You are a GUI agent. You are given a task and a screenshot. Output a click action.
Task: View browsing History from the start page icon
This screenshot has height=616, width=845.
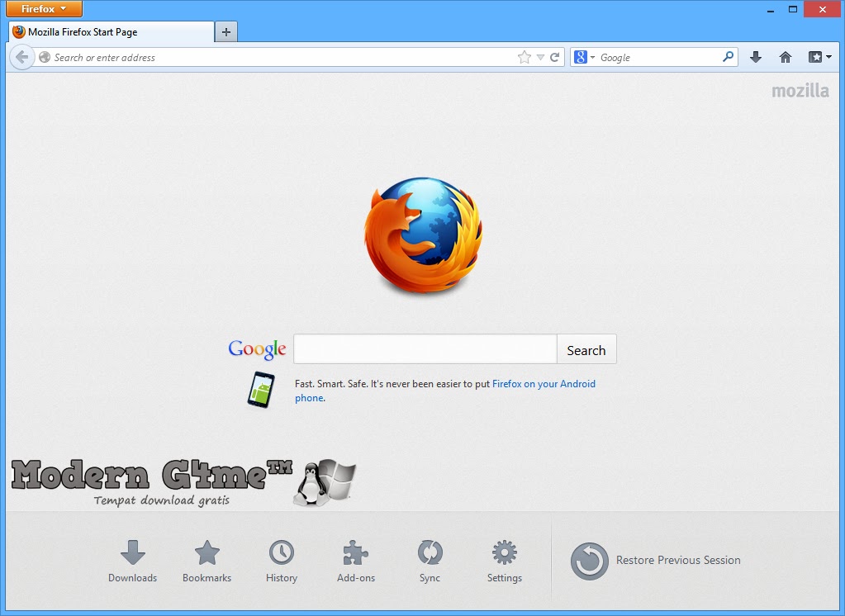[281, 553]
